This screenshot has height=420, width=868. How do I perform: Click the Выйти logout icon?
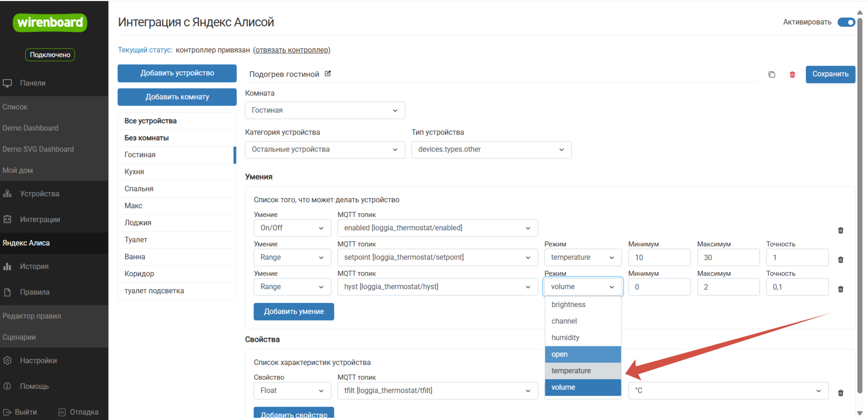[7, 412]
